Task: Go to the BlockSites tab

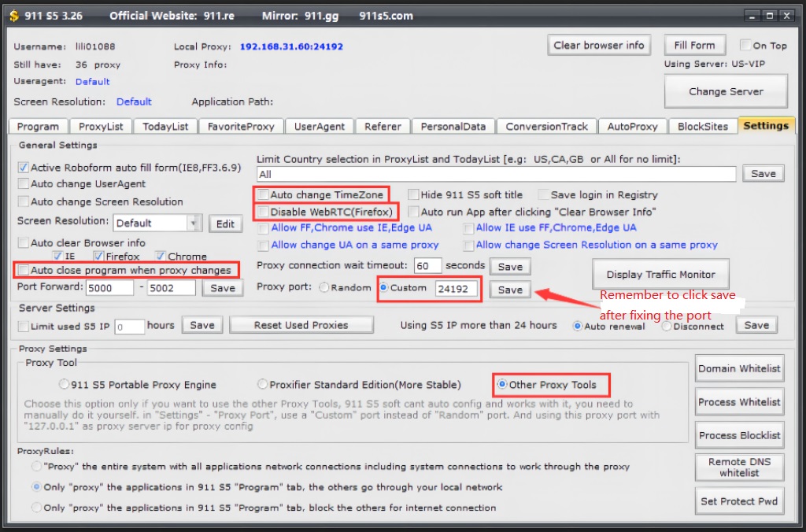Action: click(702, 127)
